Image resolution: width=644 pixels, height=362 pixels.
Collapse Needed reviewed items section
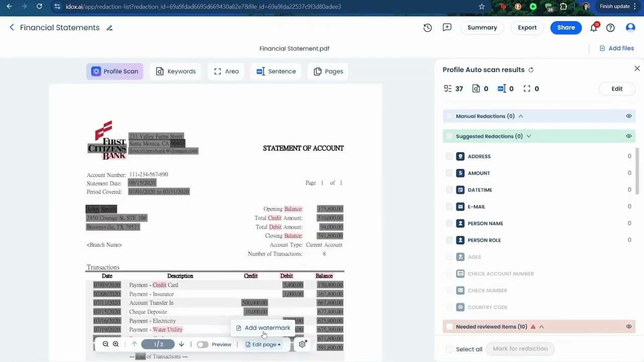click(x=541, y=327)
